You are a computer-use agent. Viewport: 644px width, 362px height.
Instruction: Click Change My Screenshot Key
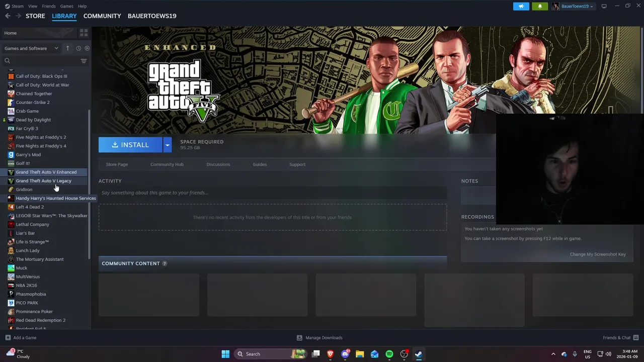(598, 254)
